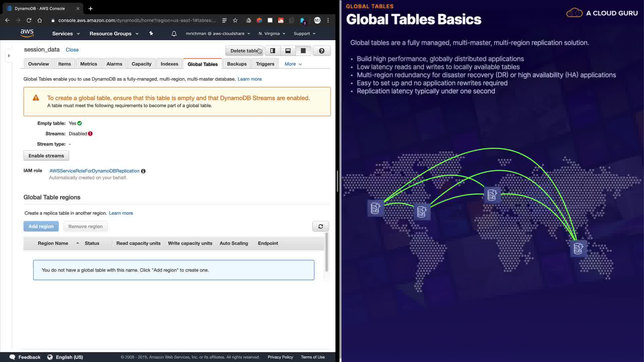Click the split-vertical panel layout icon

tap(273, 51)
